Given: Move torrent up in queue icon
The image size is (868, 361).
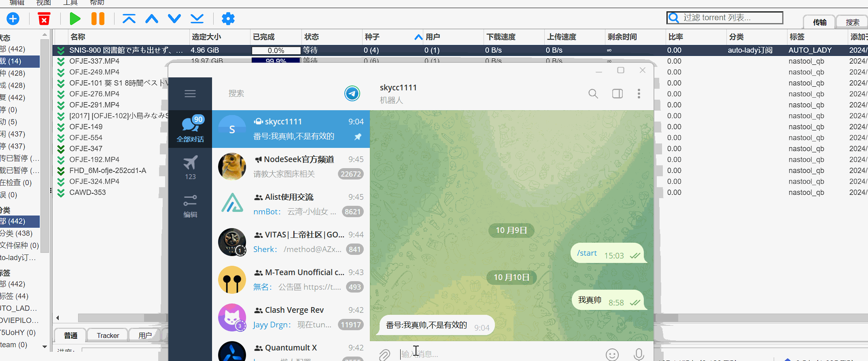Looking at the screenshot, I should [x=152, y=19].
